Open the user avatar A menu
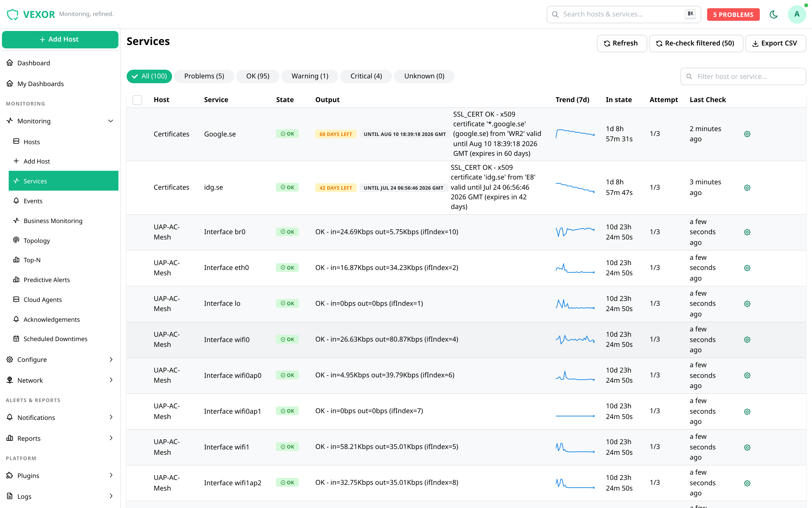The height and width of the screenshot is (508, 812). pos(797,15)
